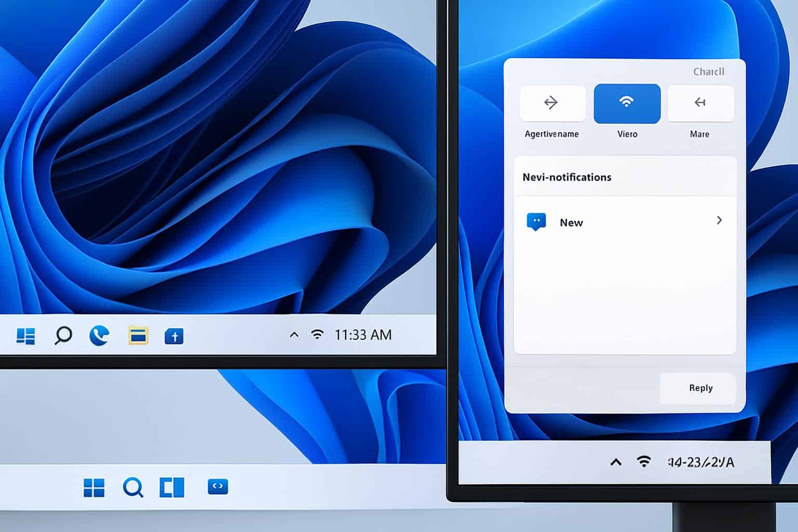Expand the New notification chevron arrow
This screenshot has width=798, height=532.
719,220
